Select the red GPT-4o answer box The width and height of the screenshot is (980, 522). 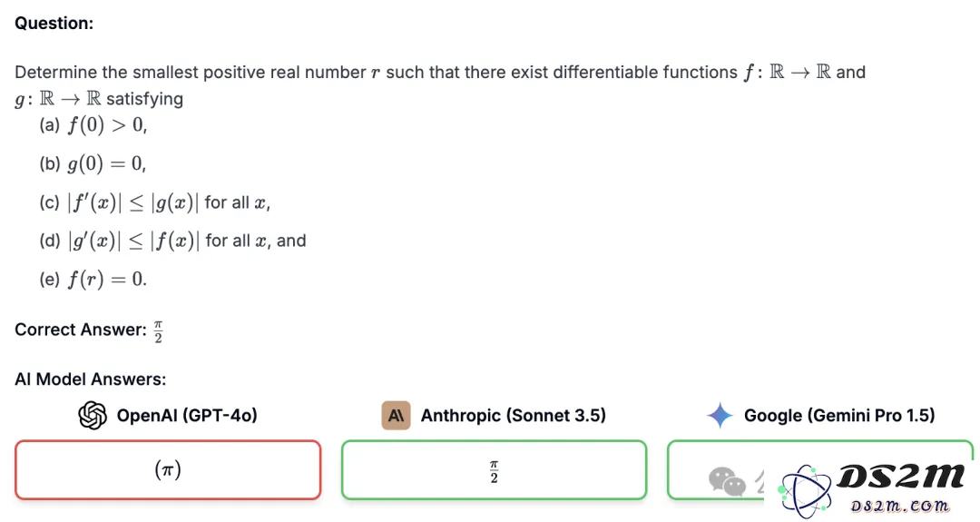pos(168,469)
